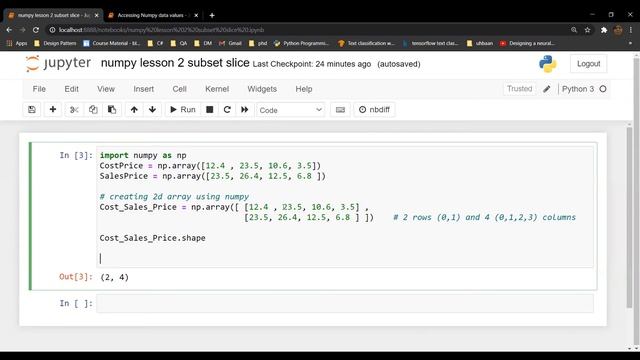Open the File menu

pos(39,89)
